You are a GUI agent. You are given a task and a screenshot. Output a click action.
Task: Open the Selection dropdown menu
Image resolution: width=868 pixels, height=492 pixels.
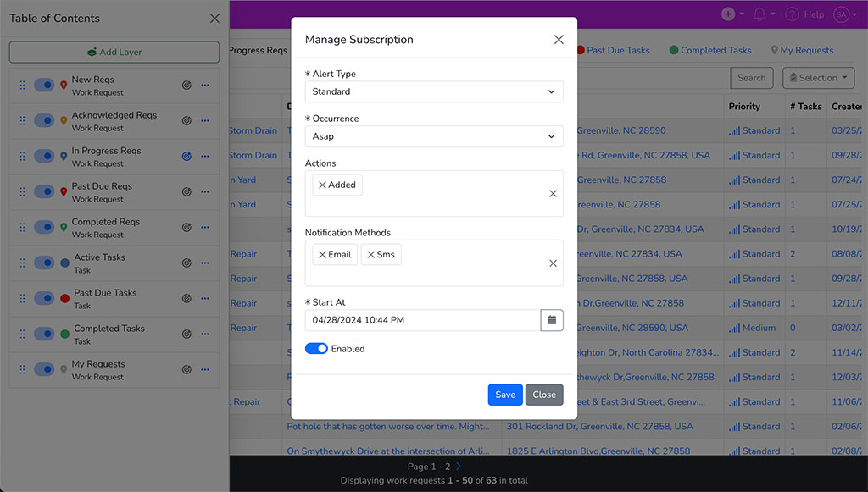coord(817,78)
